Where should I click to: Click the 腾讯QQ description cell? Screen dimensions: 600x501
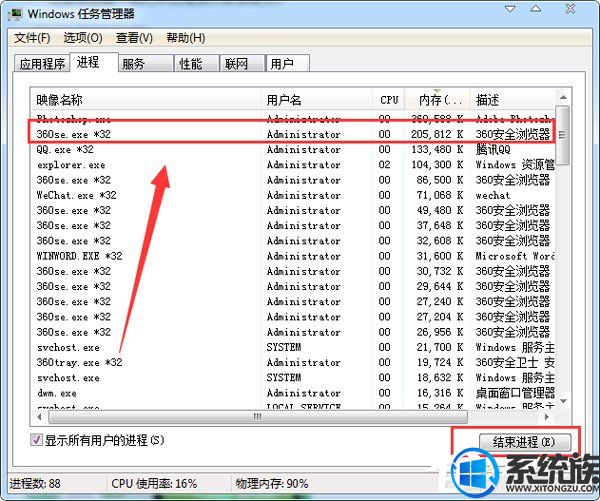[493, 149]
